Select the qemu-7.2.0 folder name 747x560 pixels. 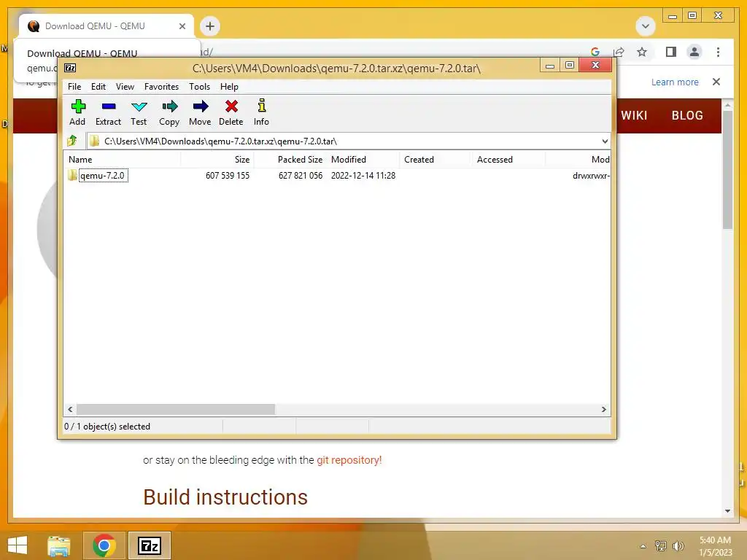coord(102,176)
